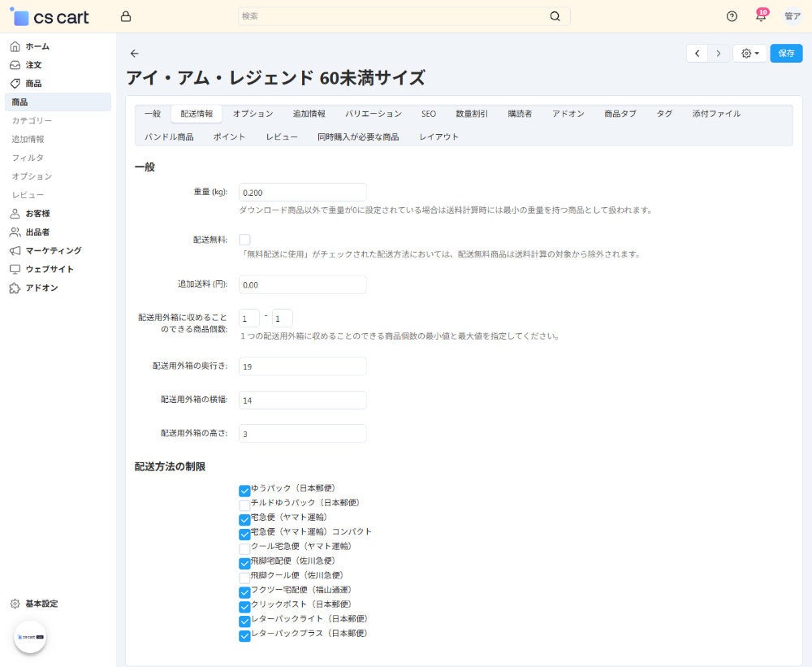Viewport: 812px width, 667px height.
Task: Click the minimum items per box field
Action: [x=249, y=318]
